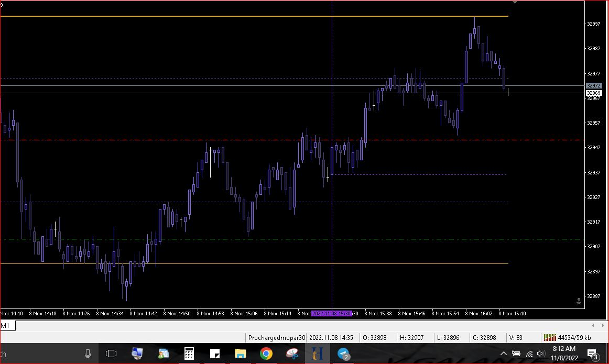Open Calculator from the taskbar
Screen dimensions: 609x364
(x=189, y=354)
